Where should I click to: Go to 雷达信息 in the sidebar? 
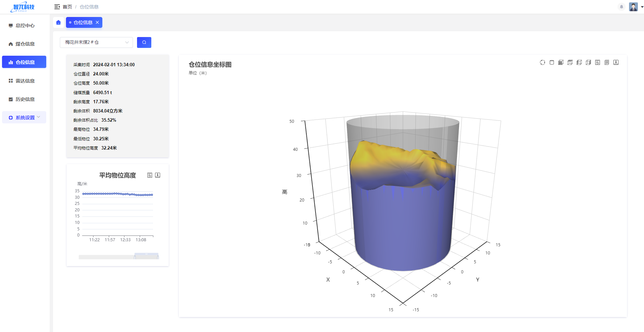tap(24, 81)
